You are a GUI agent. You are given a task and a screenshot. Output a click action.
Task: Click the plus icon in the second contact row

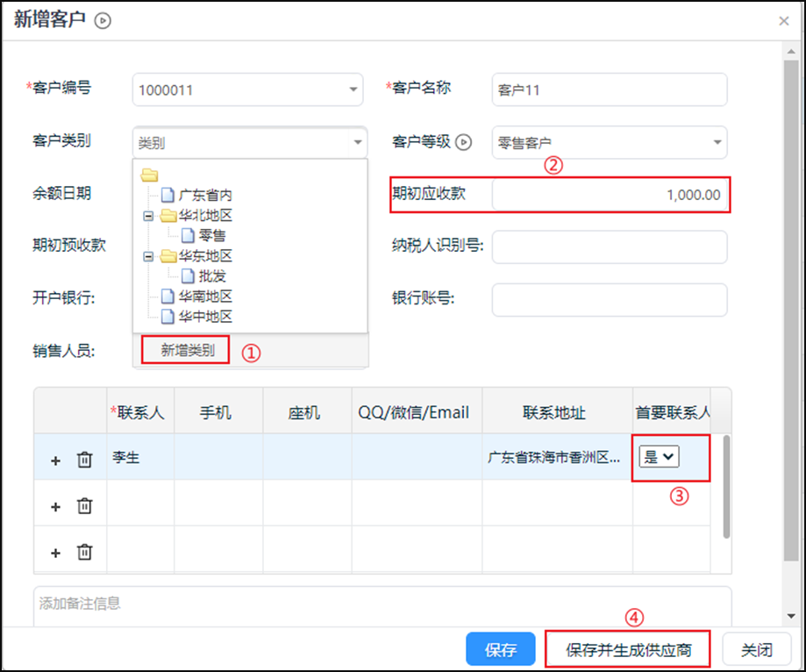[55, 506]
